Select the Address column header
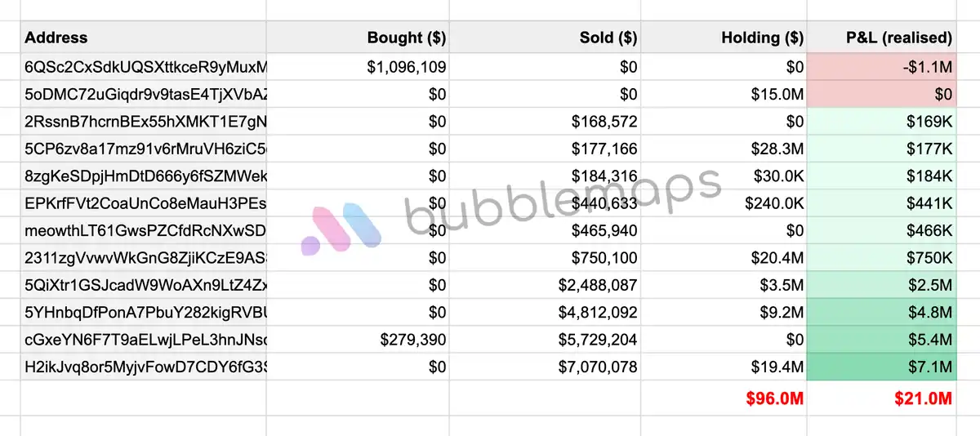 coord(144,38)
